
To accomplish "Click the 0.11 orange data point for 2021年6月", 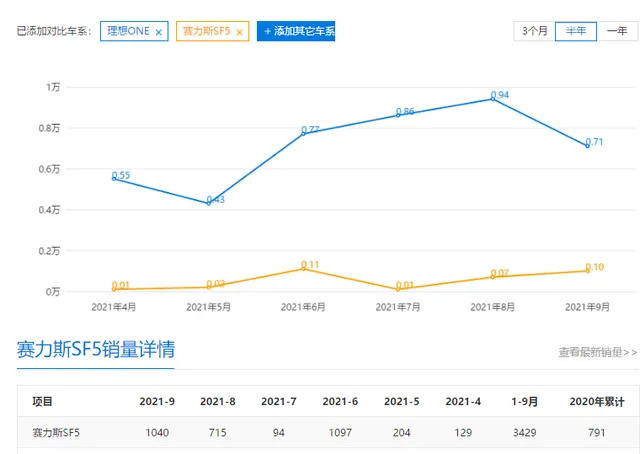I will click(x=304, y=268).
